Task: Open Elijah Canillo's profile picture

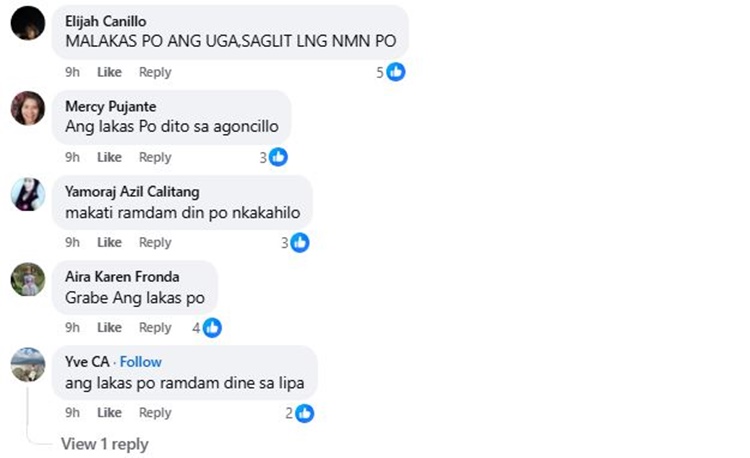Action: point(28,23)
